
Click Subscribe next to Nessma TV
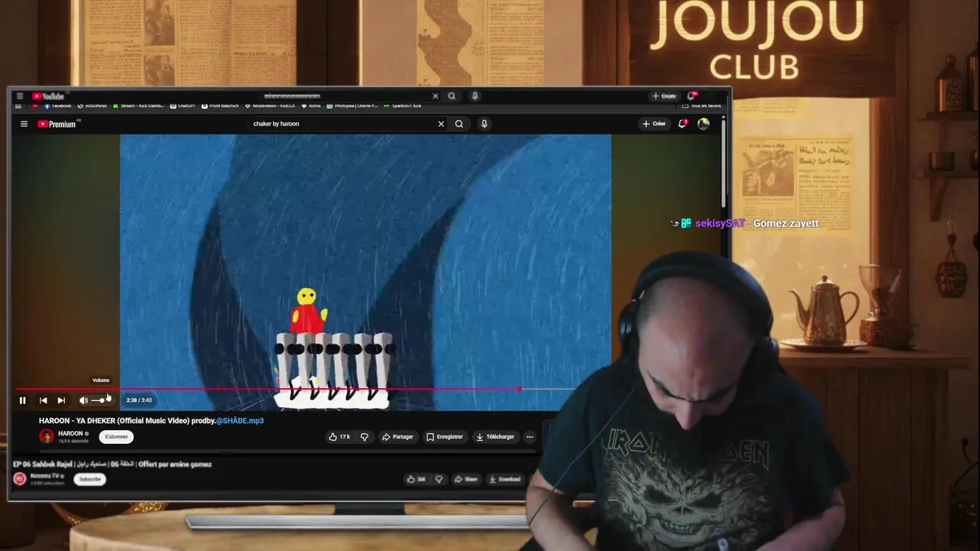(x=90, y=479)
